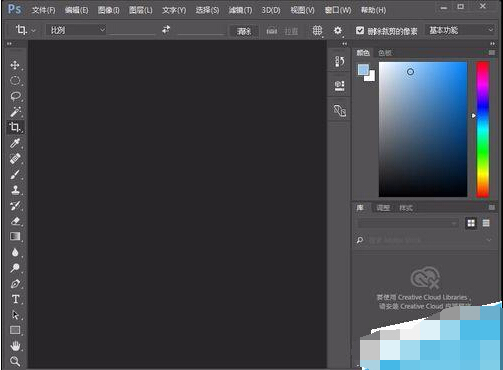The image size is (503, 370).
Task: Switch to the Swatches tab
Action: 385,53
